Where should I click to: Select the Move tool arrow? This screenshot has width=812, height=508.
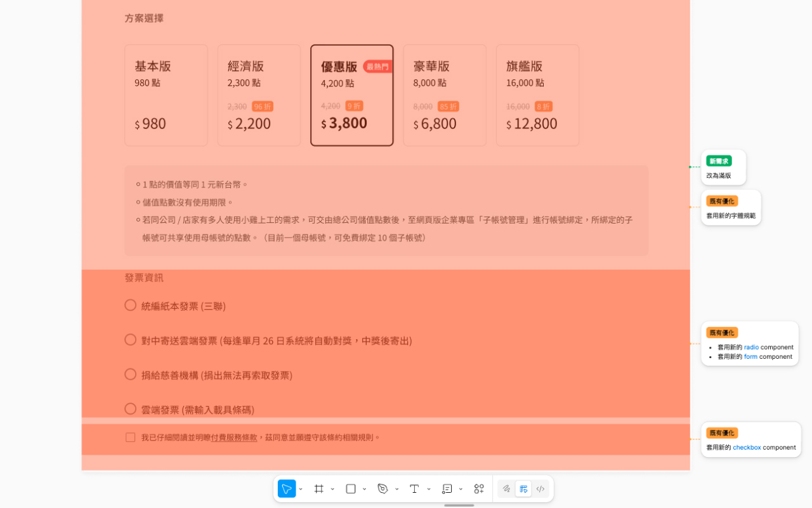[287, 489]
